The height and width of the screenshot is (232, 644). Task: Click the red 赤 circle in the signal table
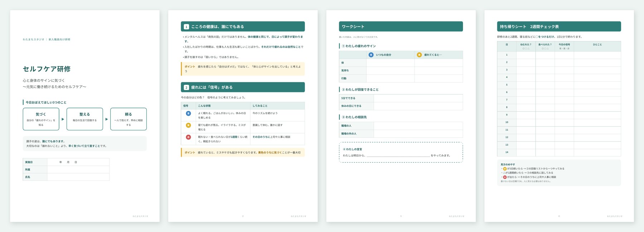[188, 137]
